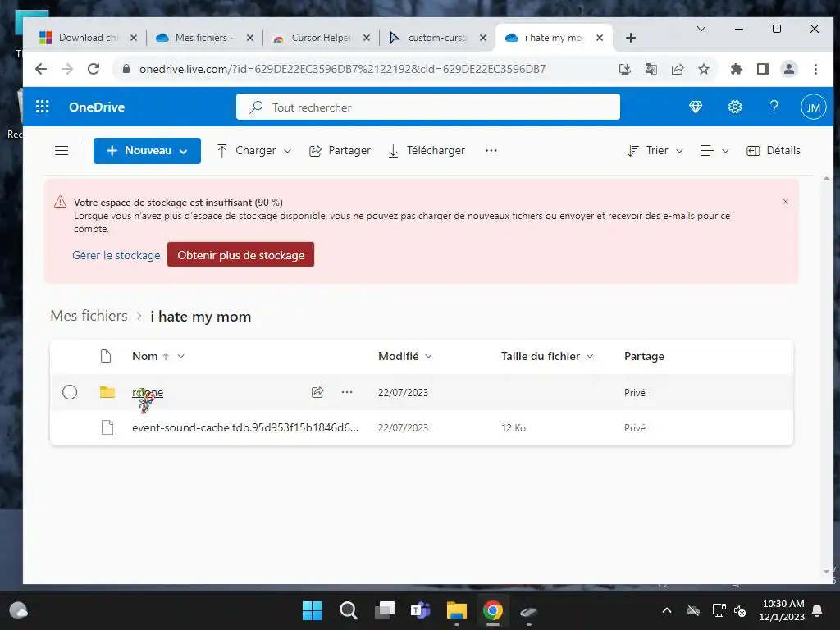Click the 12 Ko file size cell
Image resolution: width=840 pixels, height=630 pixels.
(x=514, y=428)
